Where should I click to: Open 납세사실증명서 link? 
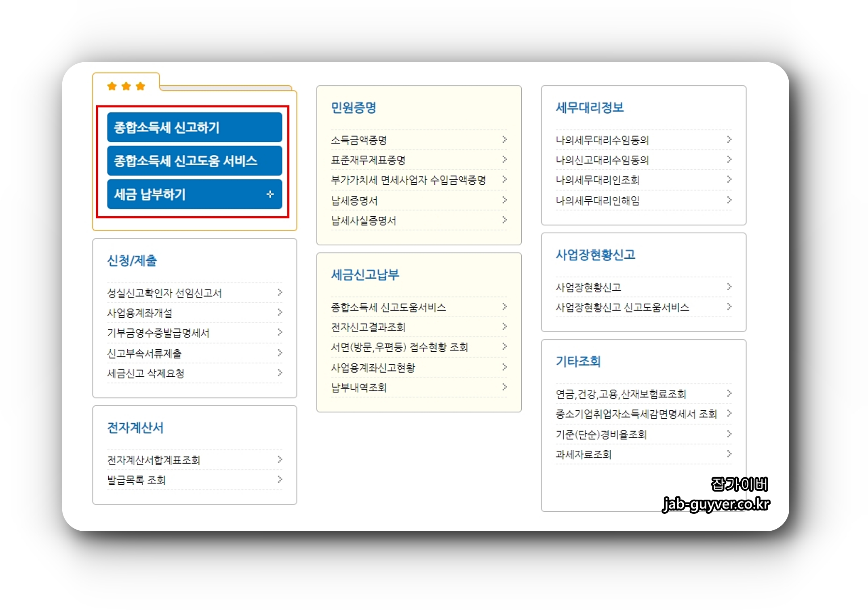pos(363,221)
